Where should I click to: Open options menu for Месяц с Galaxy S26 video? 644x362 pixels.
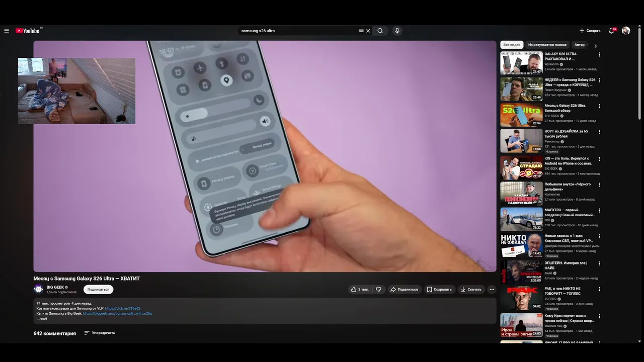(599, 106)
